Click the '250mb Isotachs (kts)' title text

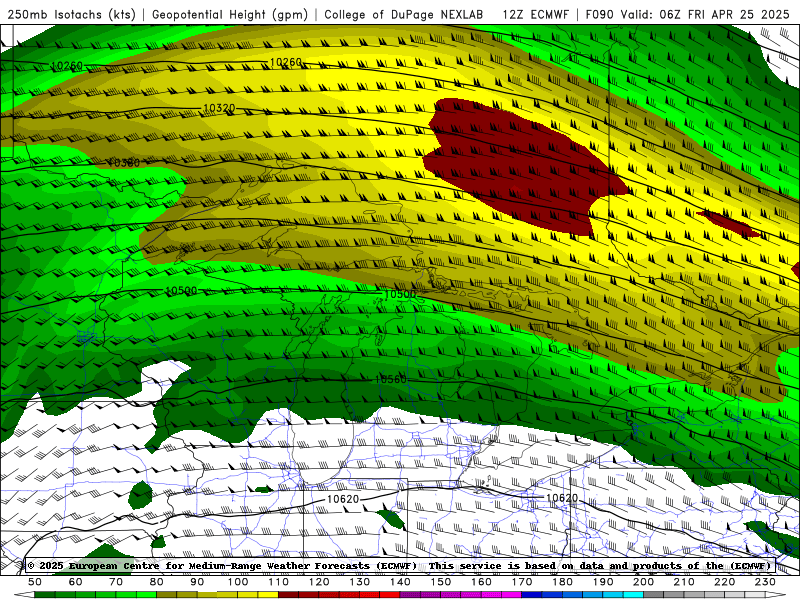pyautogui.click(x=72, y=15)
